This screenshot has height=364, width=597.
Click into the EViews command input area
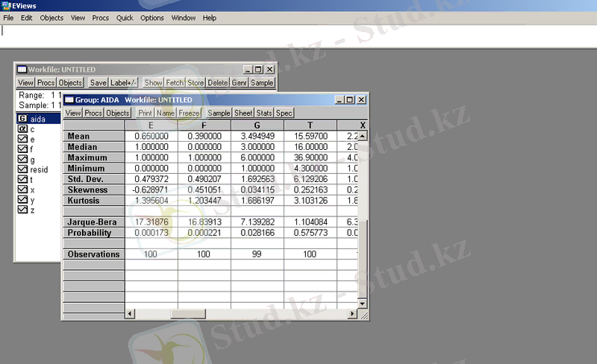298,31
